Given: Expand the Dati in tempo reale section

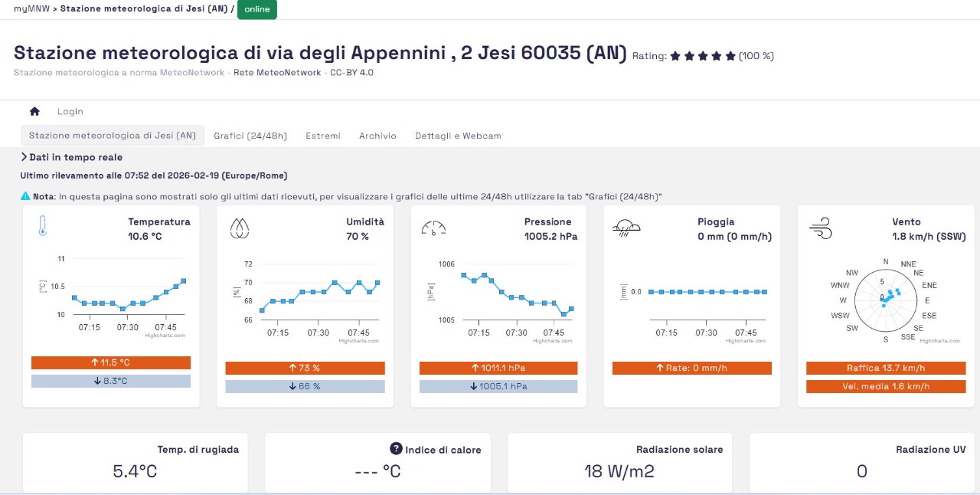Looking at the screenshot, I should (72, 157).
